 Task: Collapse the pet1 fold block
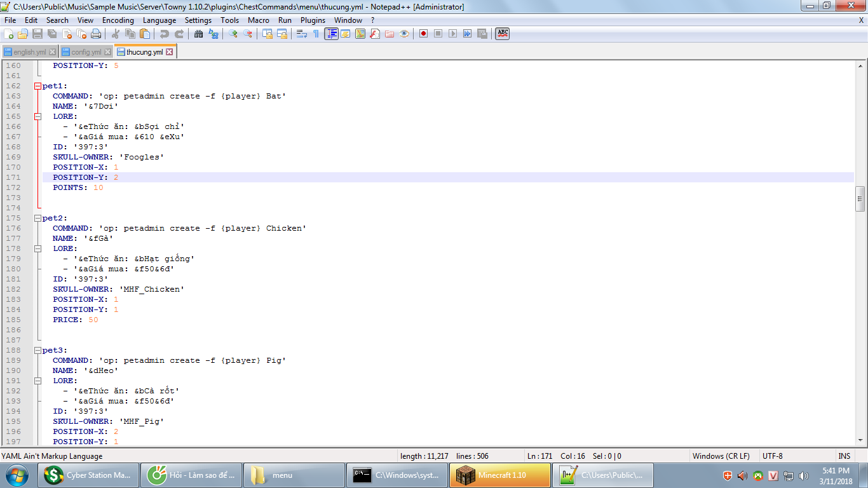[37, 86]
